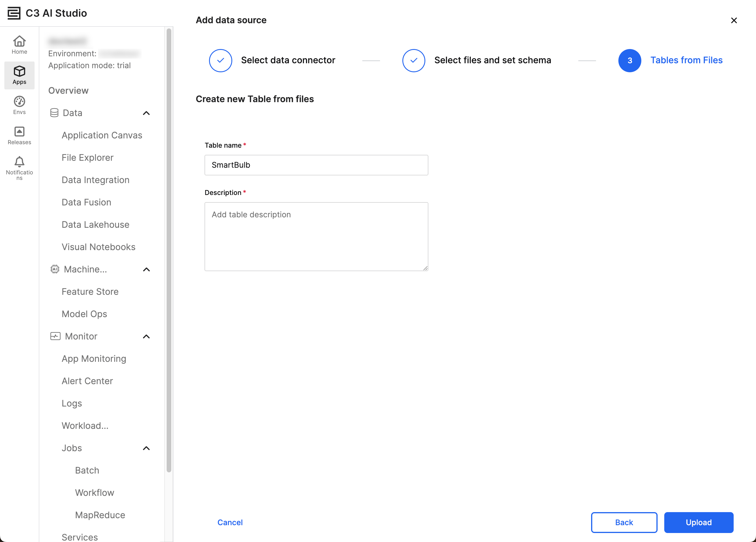This screenshot has width=756, height=542.
Task: Select the Apps cube icon
Action: pyautogui.click(x=19, y=72)
